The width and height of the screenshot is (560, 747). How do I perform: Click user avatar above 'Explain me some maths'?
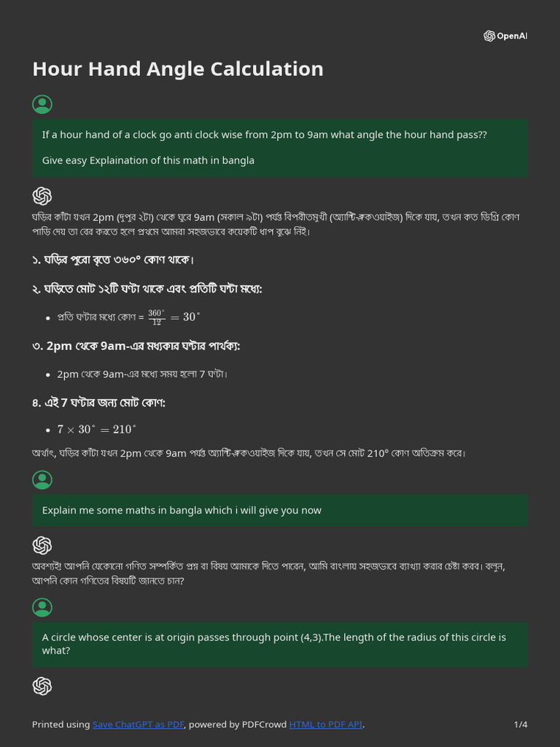point(42,479)
